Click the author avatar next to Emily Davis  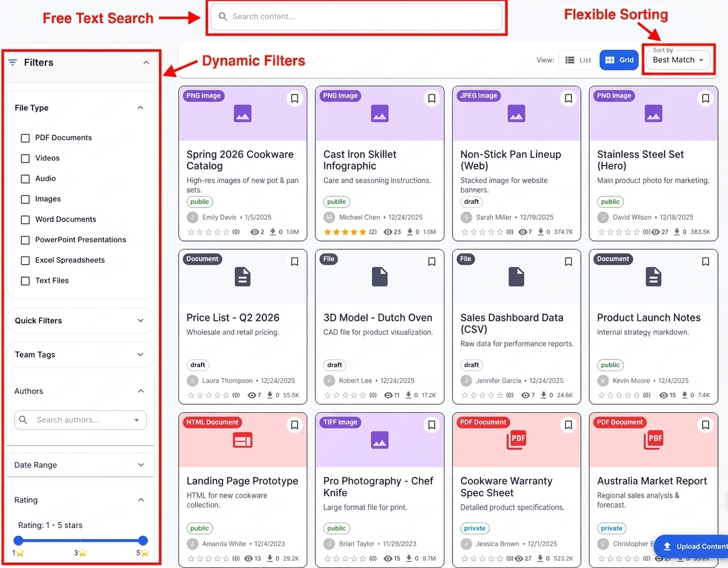[193, 217]
